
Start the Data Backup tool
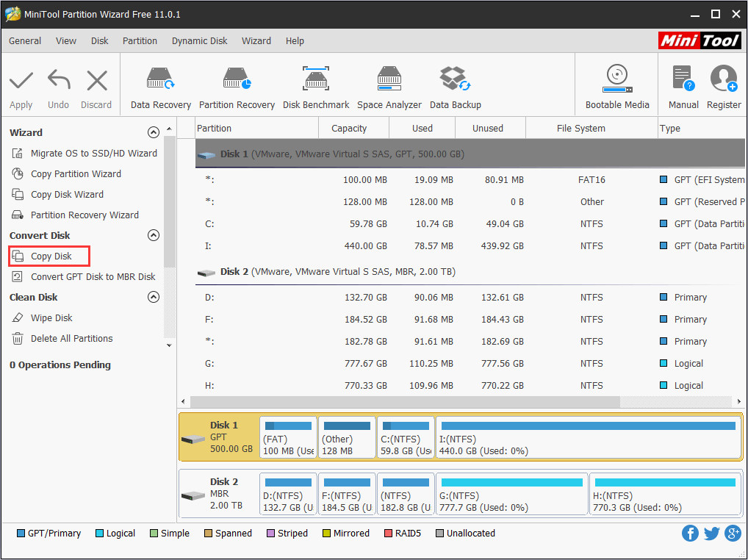coord(455,84)
